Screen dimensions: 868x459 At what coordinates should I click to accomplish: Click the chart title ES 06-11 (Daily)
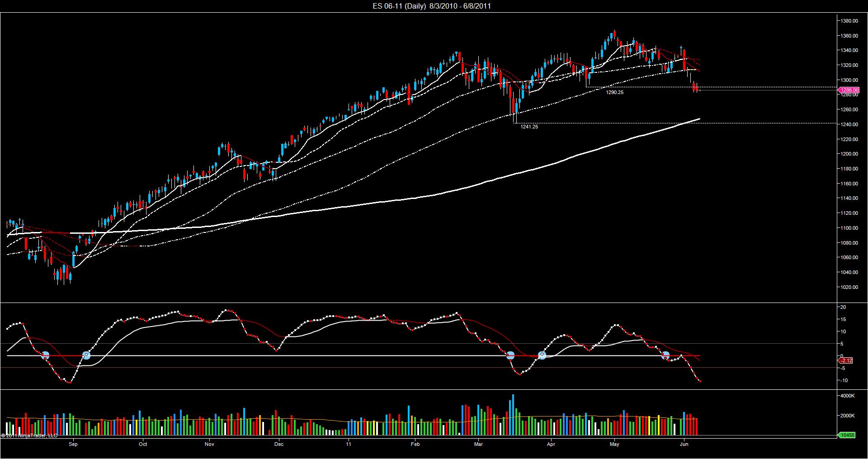(400, 6)
